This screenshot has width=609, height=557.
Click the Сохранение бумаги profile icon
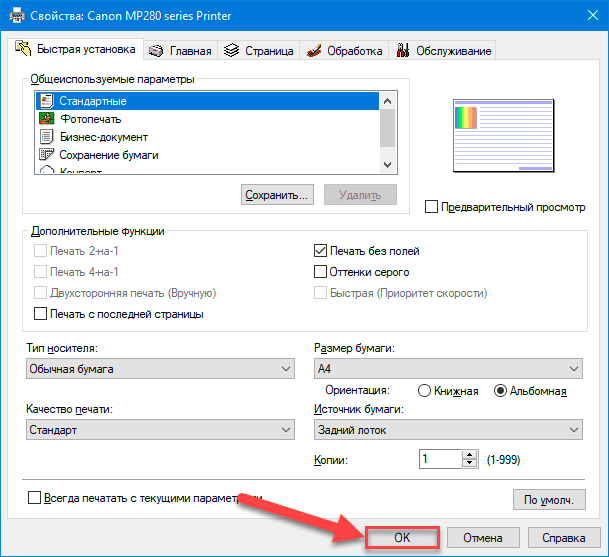pos(46,155)
